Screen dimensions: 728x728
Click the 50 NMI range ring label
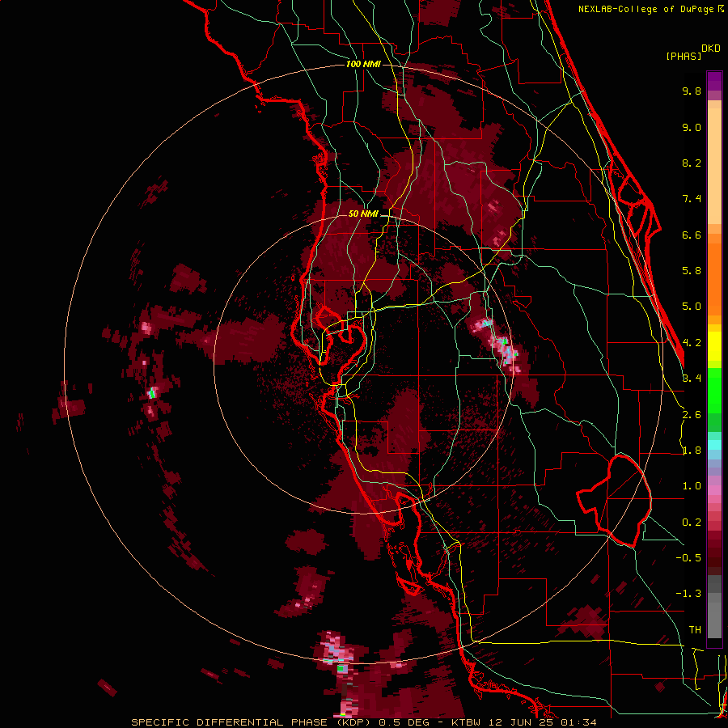pyautogui.click(x=363, y=214)
